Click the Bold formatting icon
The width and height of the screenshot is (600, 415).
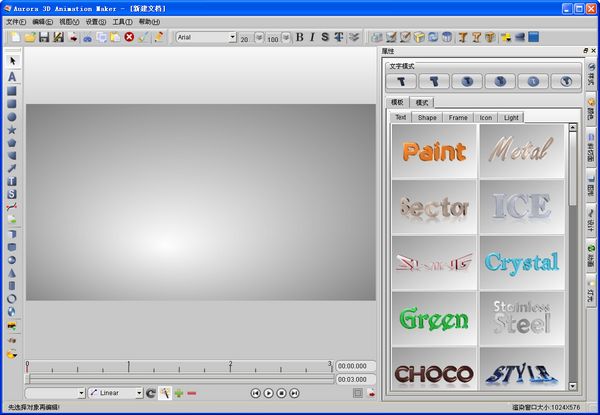(x=299, y=37)
